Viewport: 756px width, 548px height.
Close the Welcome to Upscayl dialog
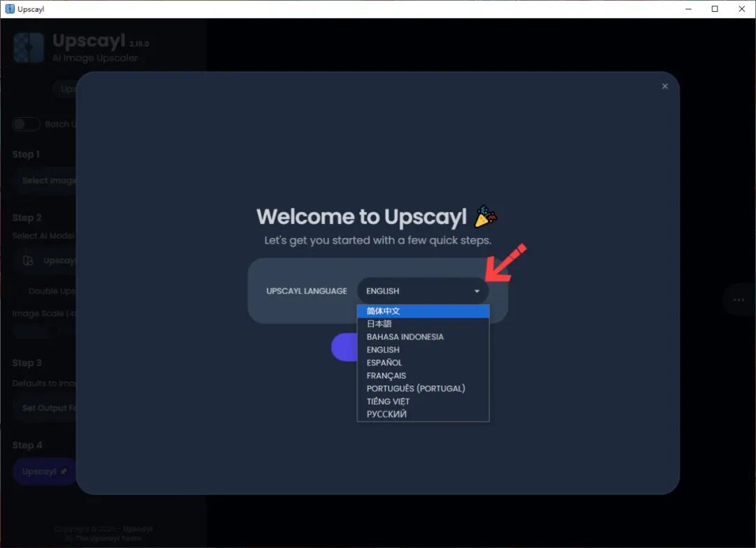[x=665, y=86]
